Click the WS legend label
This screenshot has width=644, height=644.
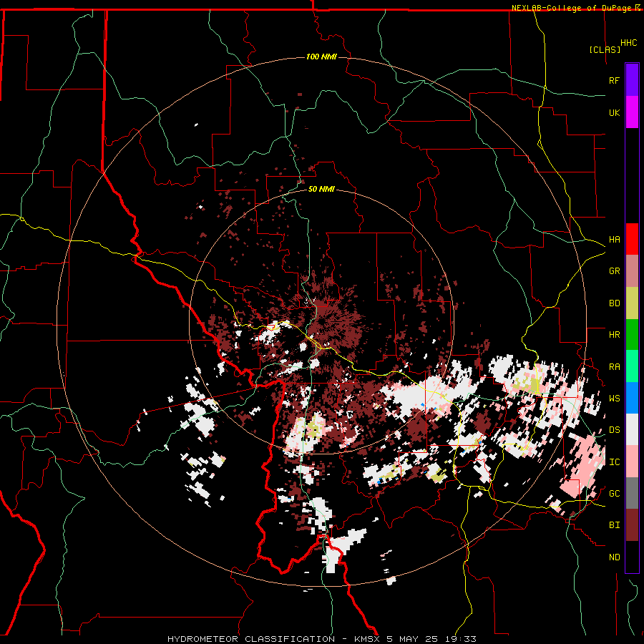pos(614,399)
